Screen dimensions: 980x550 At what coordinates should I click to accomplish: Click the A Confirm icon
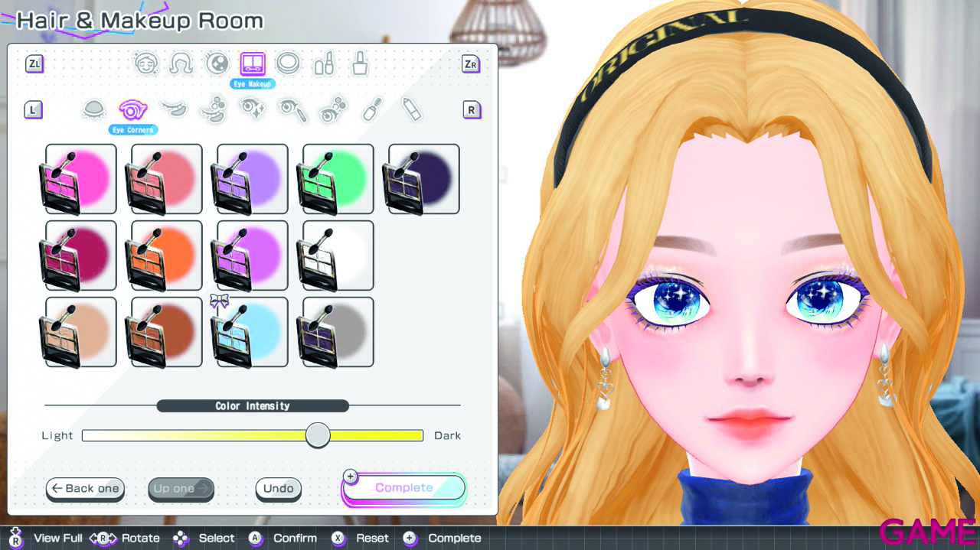coord(256,539)
